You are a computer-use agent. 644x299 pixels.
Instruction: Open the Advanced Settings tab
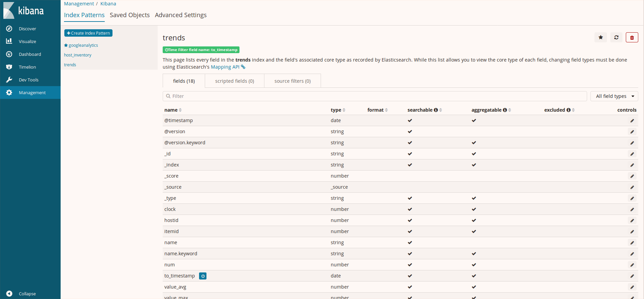coord(181,15)
